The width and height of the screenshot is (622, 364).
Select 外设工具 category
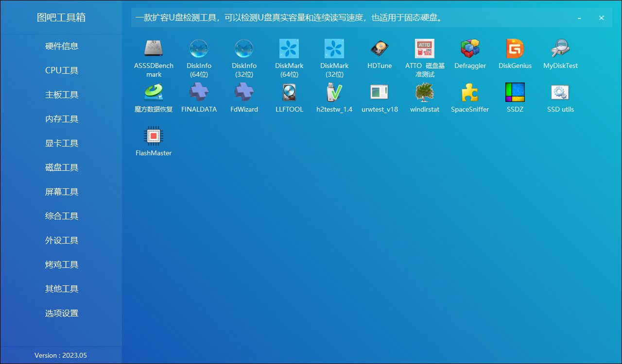point(61,240)
